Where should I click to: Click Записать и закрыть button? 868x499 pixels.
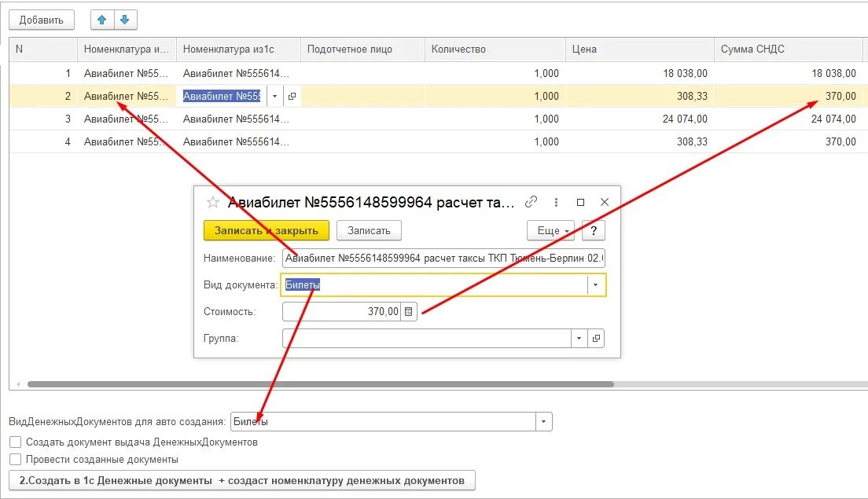[267, 231]
